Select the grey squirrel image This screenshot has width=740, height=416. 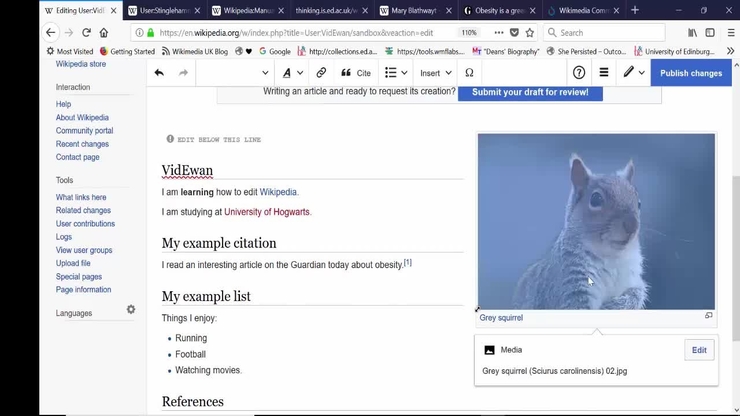click(596, 221)
